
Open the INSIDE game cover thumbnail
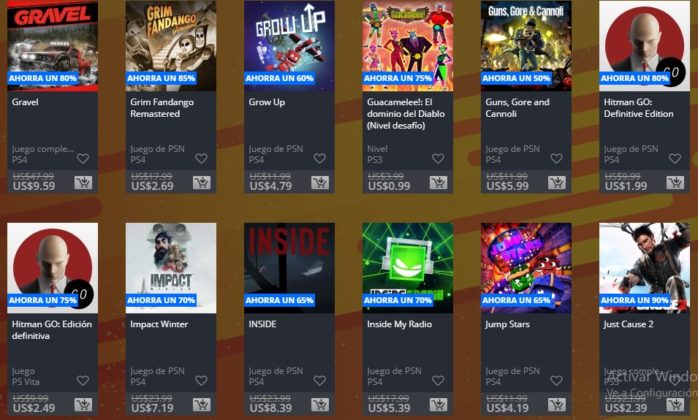coord(289,268)
